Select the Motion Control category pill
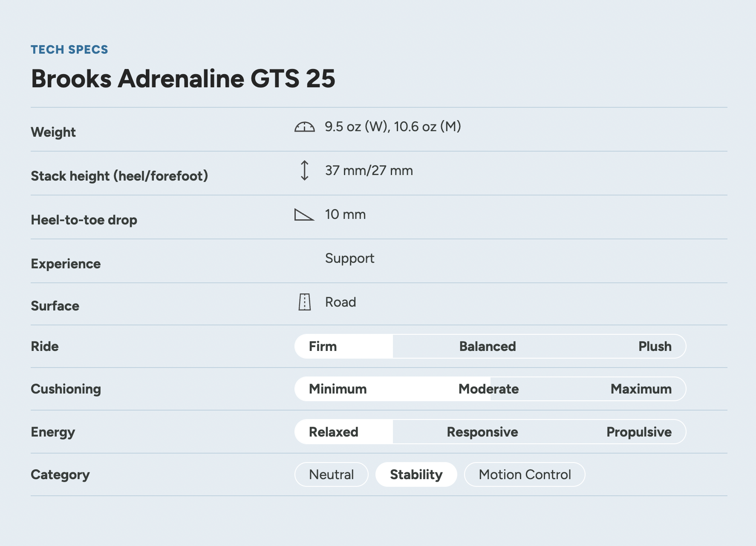The image size is (756, 546). pos(524,474)
